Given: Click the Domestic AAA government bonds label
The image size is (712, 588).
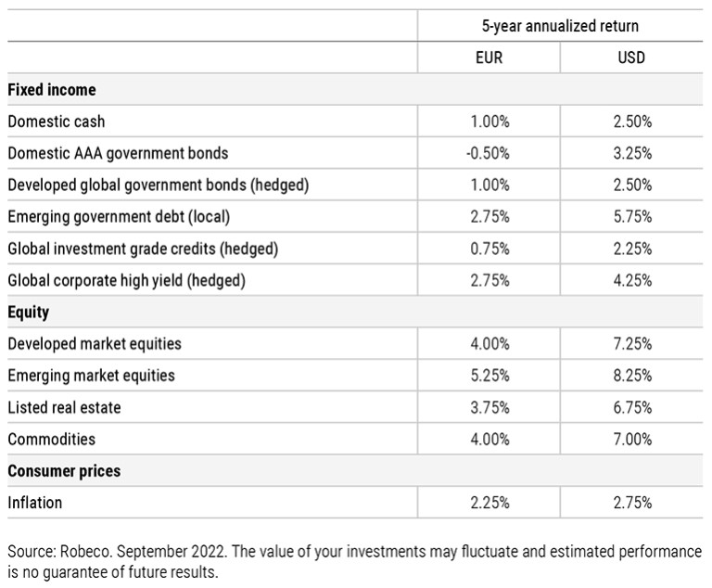Looking at the screenshot, I should pos(117,153).
